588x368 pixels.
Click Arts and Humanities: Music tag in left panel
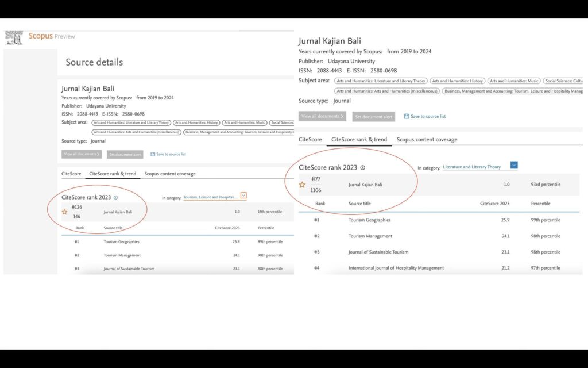[245, 123]
